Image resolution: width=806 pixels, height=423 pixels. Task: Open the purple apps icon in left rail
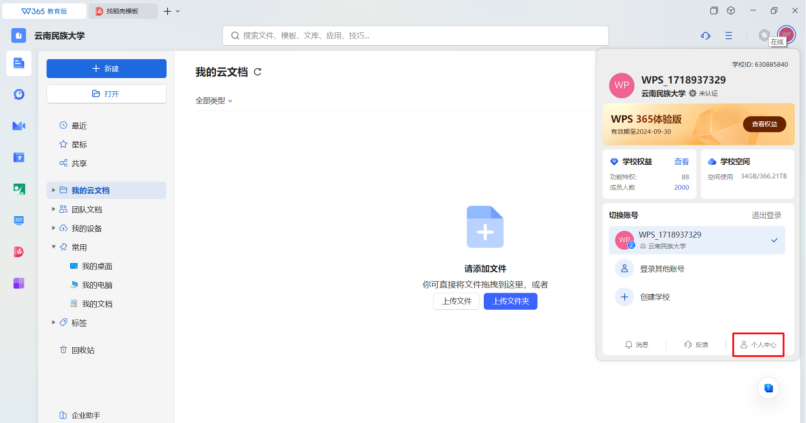pyautogui.click(x=19, y=283)
